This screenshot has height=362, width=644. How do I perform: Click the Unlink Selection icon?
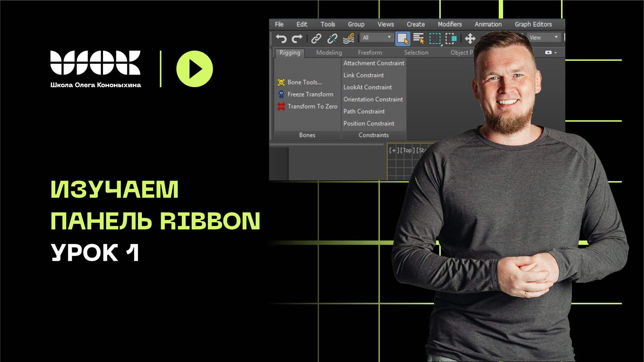click(332, 39)
